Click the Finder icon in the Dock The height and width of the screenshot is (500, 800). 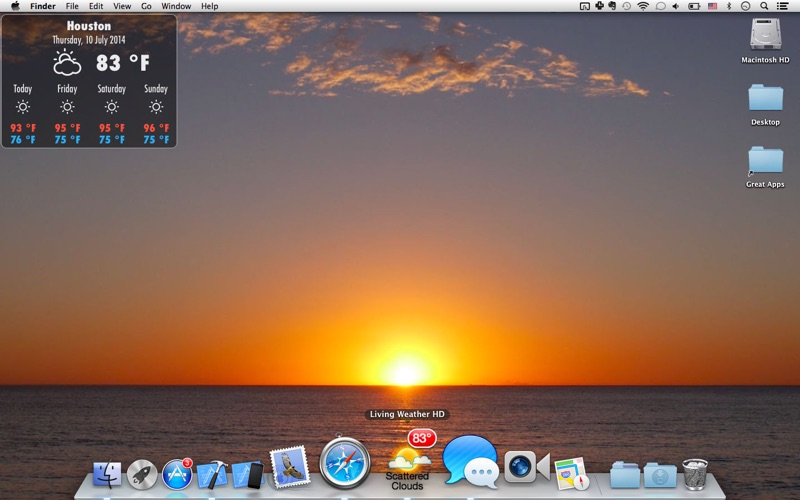click(x=107, y=475)
